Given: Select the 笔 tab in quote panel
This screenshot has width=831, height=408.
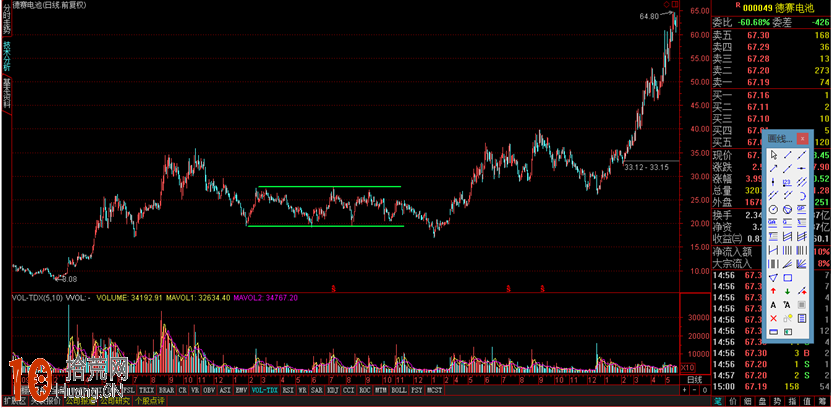Looking at the screenshot, I should [x=719, y=401].
